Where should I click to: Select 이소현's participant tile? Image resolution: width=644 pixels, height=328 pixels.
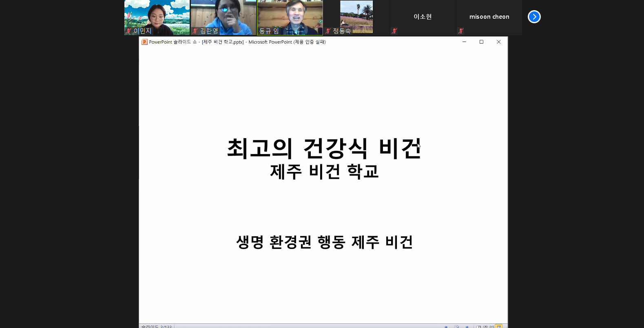click(423, 18)
